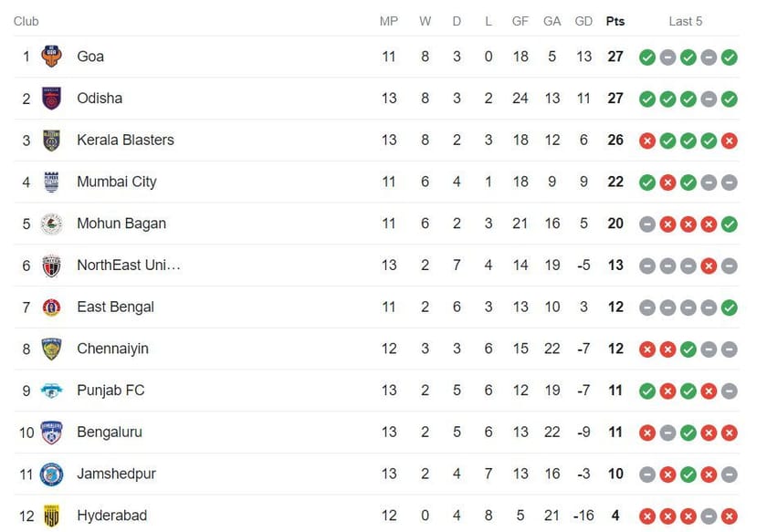Image resolution: width=767 pixels, height=532 pixels.
Task: Sort by the Pts column header
Action: click(x=615, y=21)
